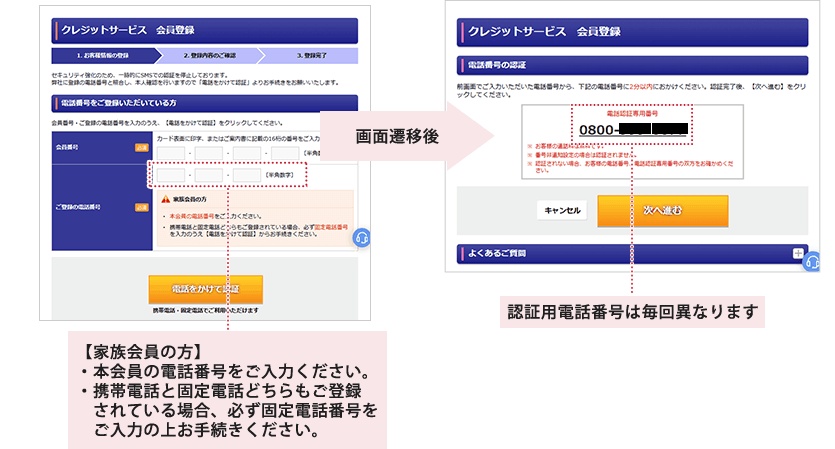Focus the first 会員番号 input box

tap(171, 153)
